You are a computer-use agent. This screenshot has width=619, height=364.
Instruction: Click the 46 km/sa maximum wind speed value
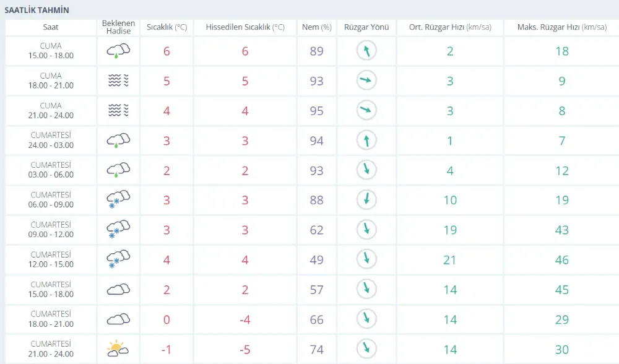tap(561, 260)
